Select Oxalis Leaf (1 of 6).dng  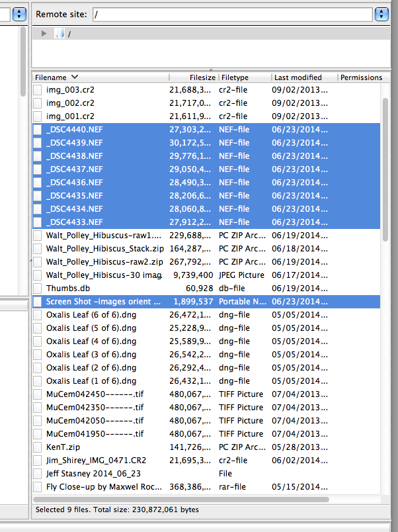tap(206, 381)
